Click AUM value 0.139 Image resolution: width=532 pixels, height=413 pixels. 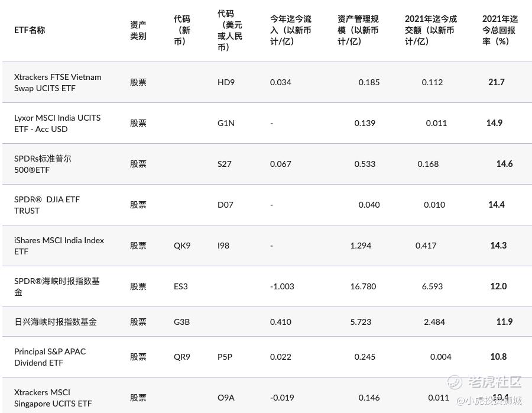click(365, 123)
